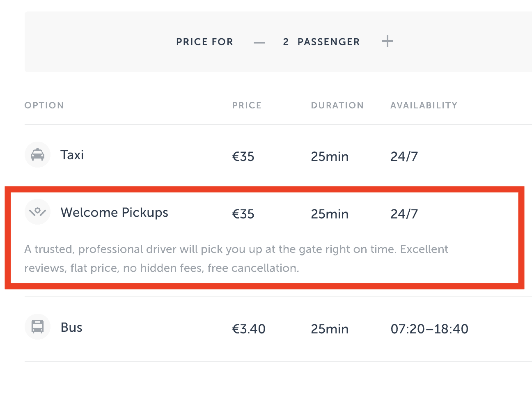Click the Welcome Pickups €35 price
This screenshot has height=395, width=532.
[x=243, y=214]
